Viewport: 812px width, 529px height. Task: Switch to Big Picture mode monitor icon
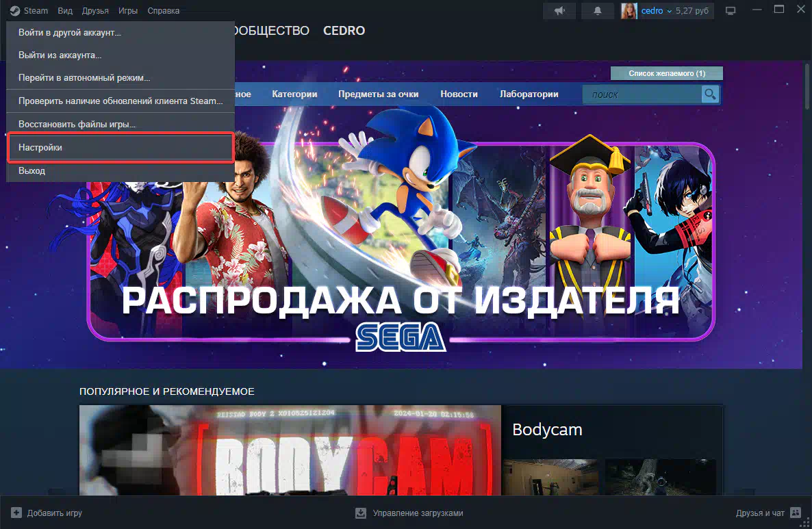pos(731,11)
